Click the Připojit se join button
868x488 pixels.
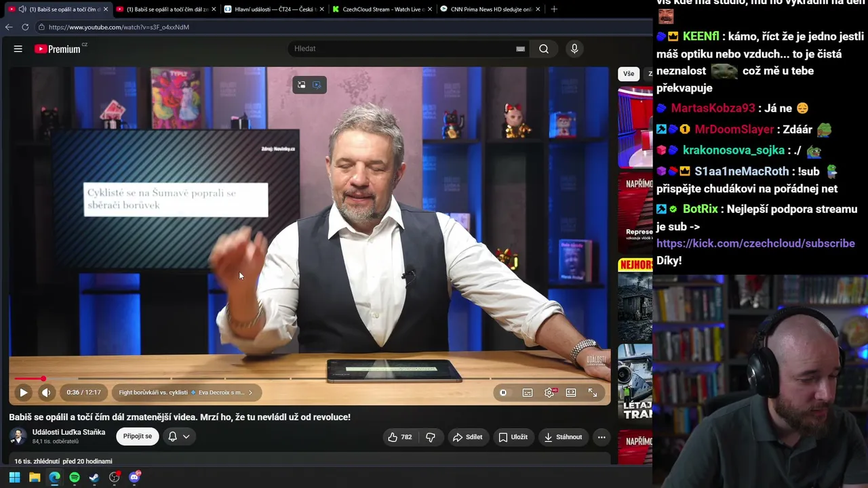point(138,436)
